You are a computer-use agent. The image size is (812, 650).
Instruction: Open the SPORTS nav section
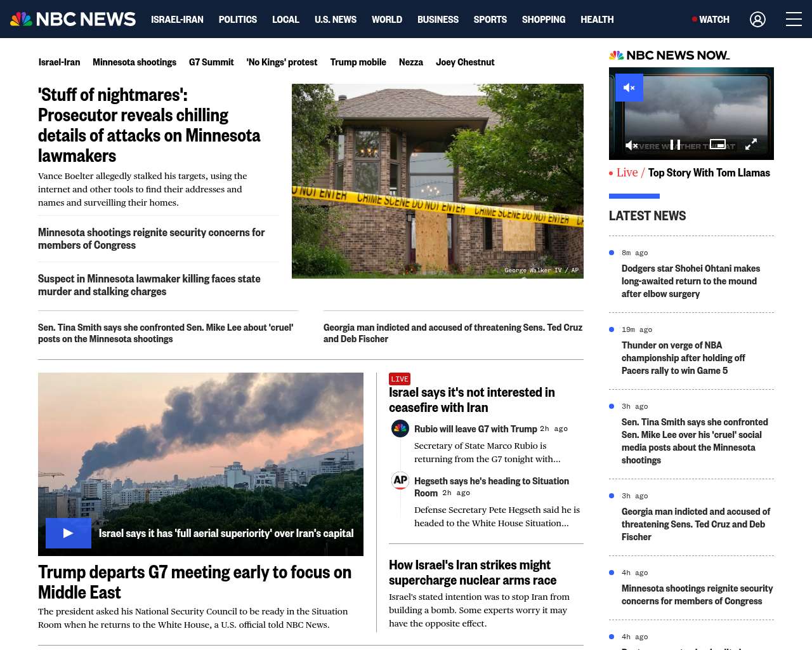click(x=490, y=19)
